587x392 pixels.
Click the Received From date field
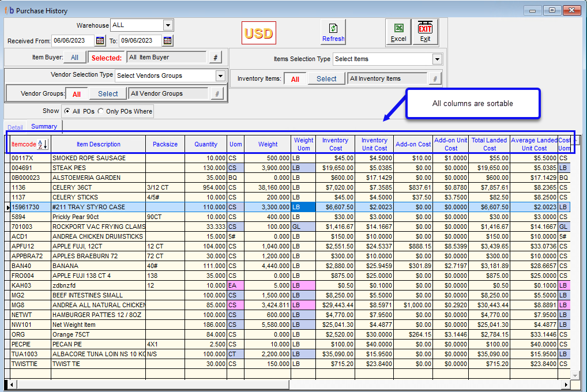[x=73, y=40]
